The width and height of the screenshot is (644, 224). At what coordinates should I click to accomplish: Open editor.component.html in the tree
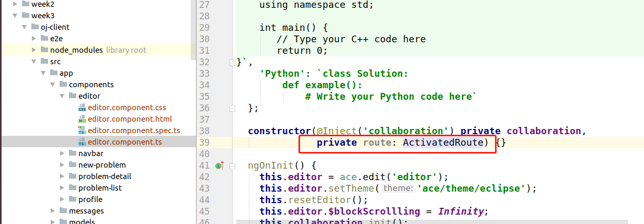click(130, 119)
